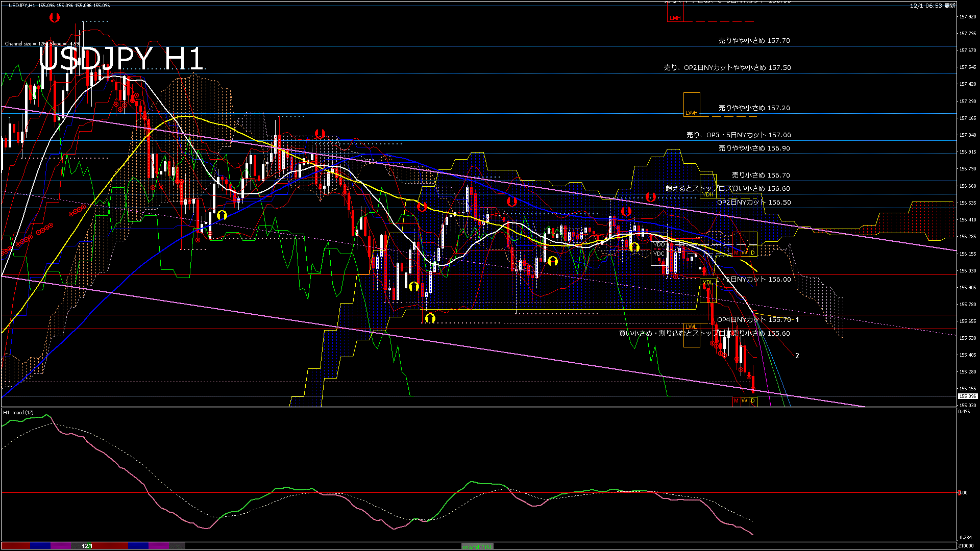Screen dimensions: 980x551
Task: Click the current price tag 155.096
Action: point(967,396)
